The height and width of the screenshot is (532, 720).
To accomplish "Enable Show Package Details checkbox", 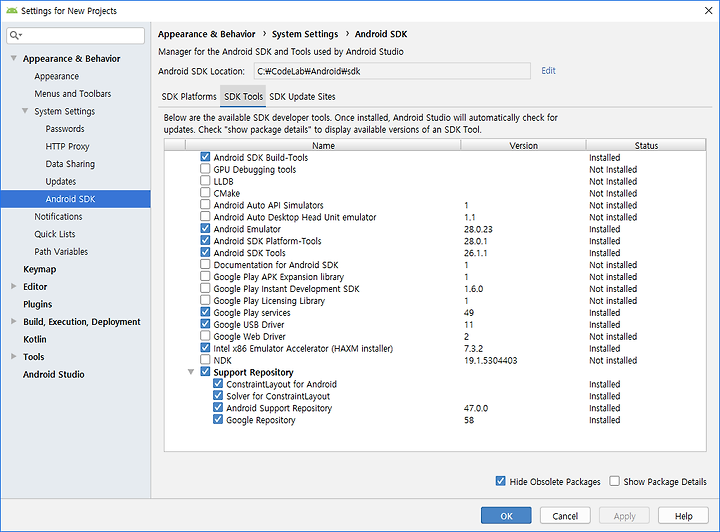I will pyautogui.click(x=614, y=481).
